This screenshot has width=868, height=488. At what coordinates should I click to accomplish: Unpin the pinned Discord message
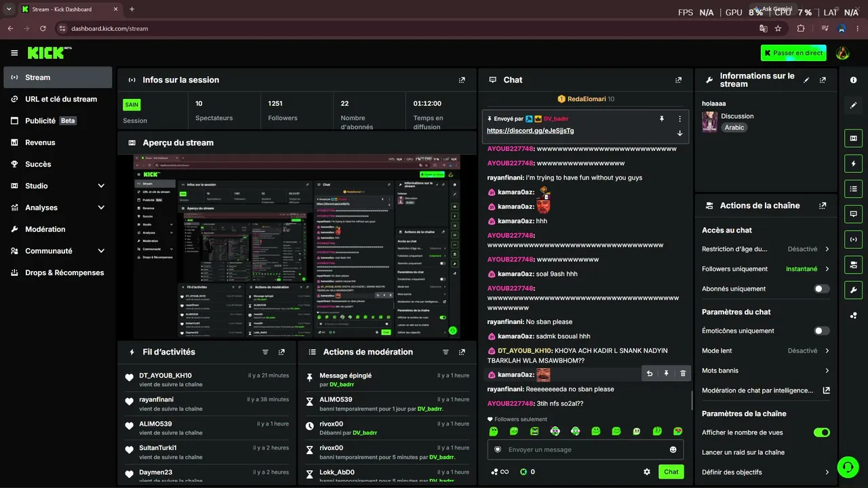pyautogui.click(x=662, y=119)
